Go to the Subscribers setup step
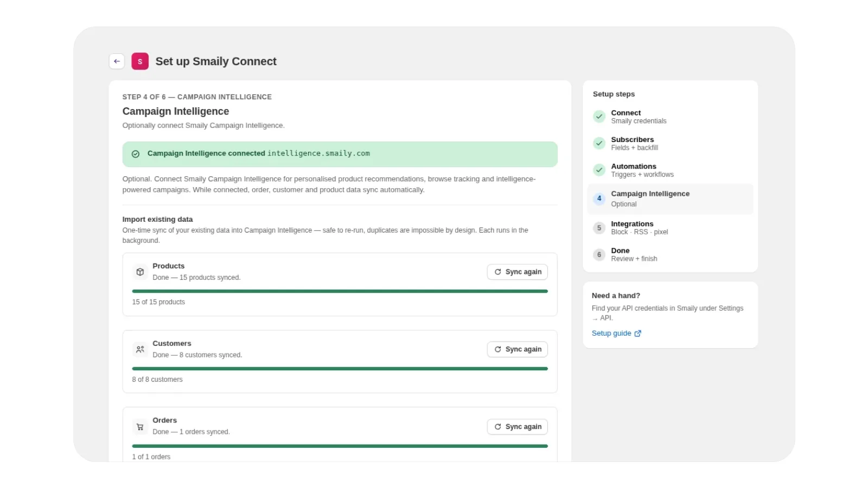868x488 pixels. (x=670, y=143)
